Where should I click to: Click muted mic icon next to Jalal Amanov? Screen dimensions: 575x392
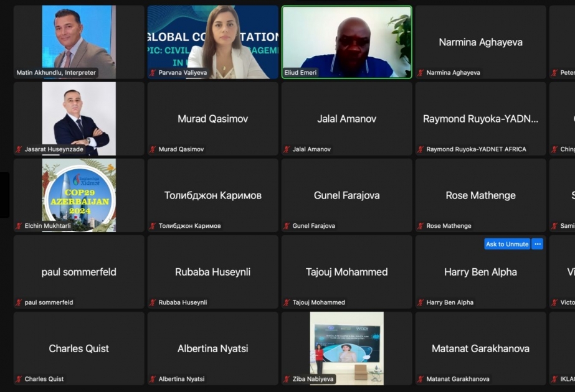click(x=287, y=149)
